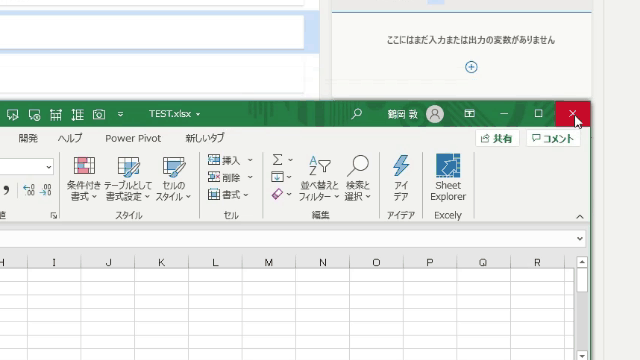Add a variable with the plus circle
The image size is (640, 360).
click(471, 67)
